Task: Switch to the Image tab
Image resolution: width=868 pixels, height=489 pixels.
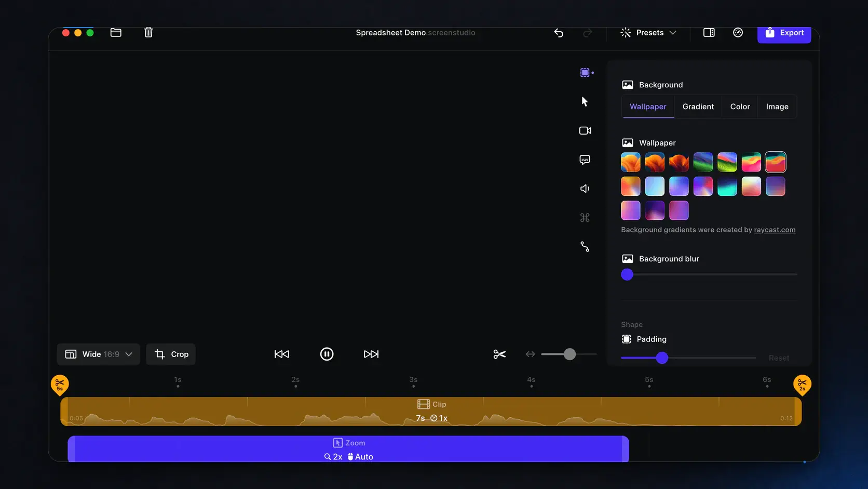Action: 777,107
